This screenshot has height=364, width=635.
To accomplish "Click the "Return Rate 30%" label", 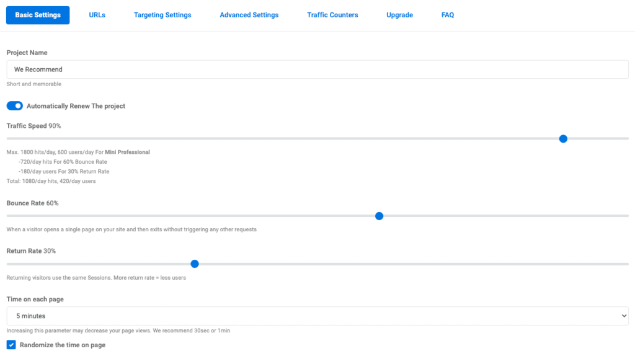I will 31,251.
